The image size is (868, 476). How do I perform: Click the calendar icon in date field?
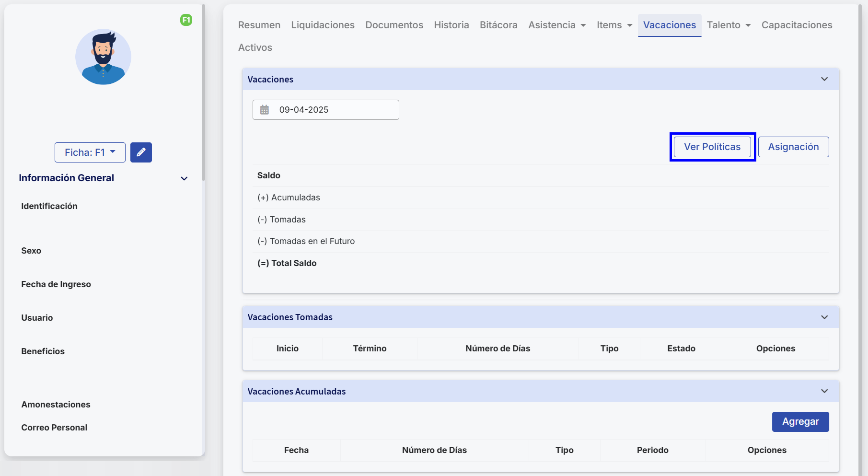pyautogui.click(x=265, y=110)
